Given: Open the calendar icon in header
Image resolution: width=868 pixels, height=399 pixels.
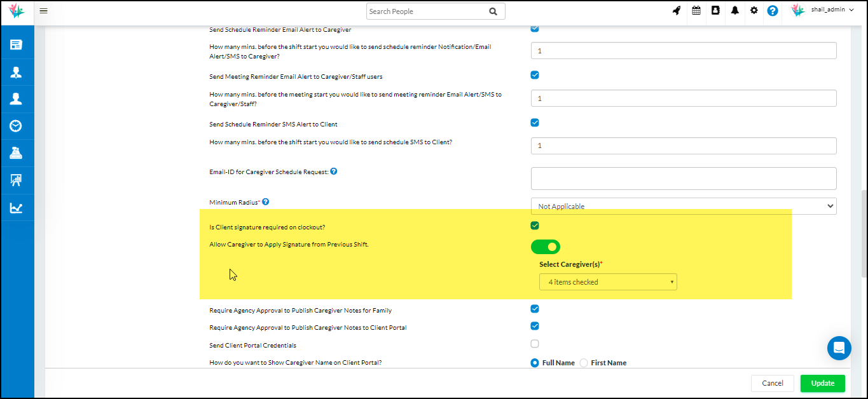Looking at the screenshot, I should pos(696,11).
